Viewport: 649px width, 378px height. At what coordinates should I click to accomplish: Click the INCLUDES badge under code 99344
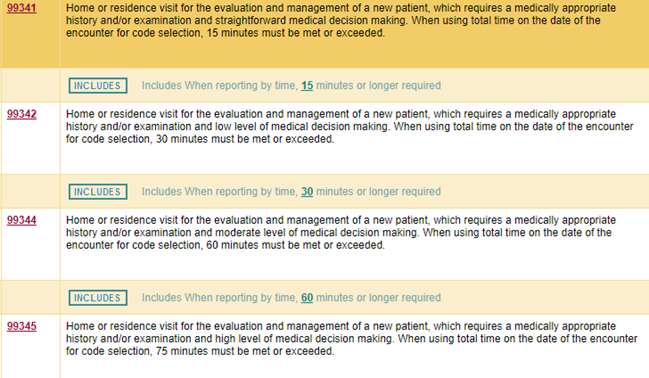point(98,298)
